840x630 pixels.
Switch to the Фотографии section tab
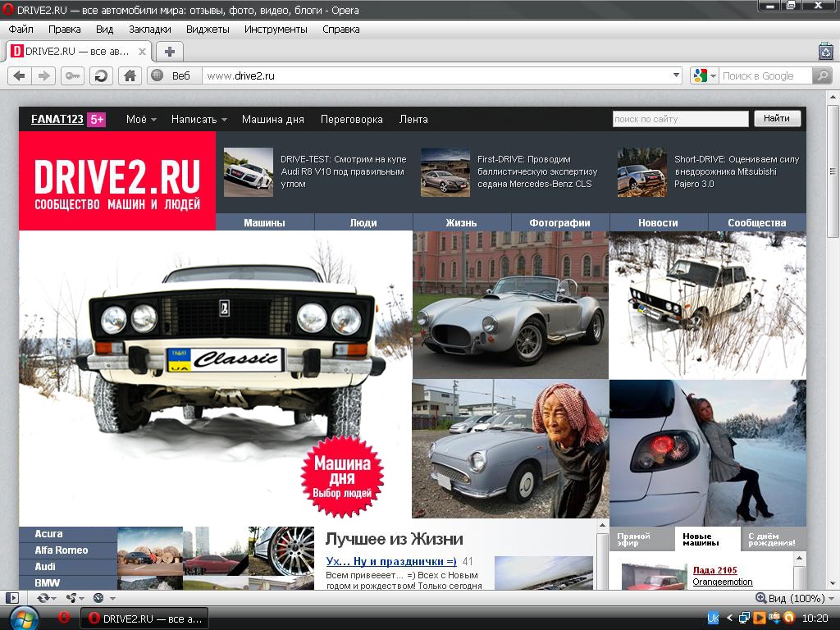click(559, 222)
